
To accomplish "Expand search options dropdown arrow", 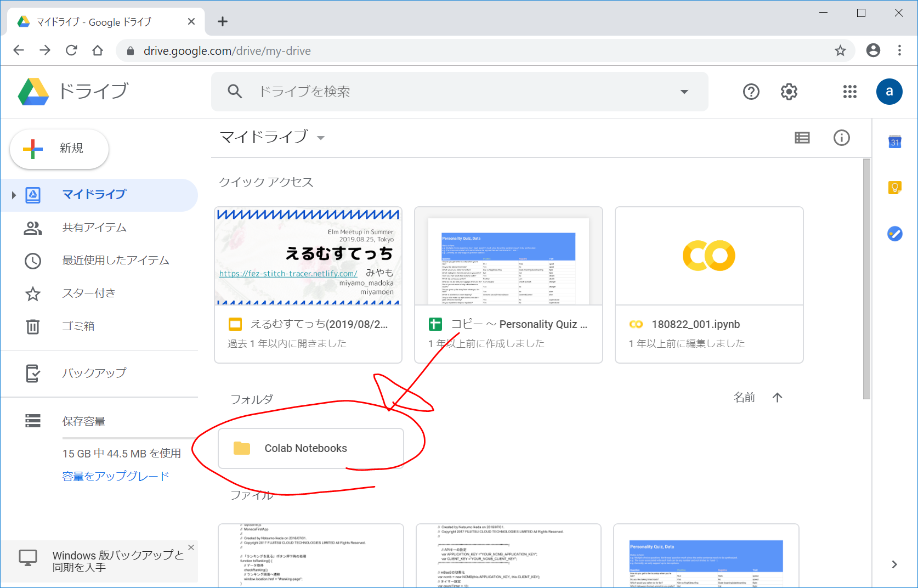I will coord(684,92).
